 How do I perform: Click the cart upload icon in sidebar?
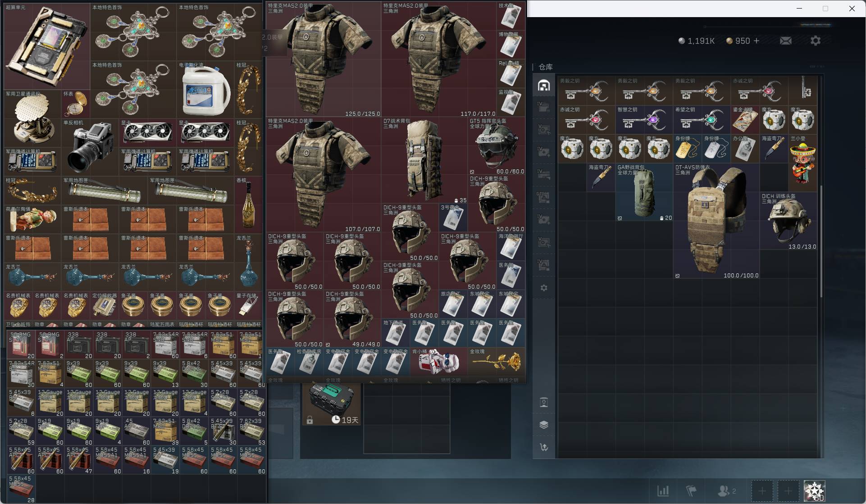(544, 447)
